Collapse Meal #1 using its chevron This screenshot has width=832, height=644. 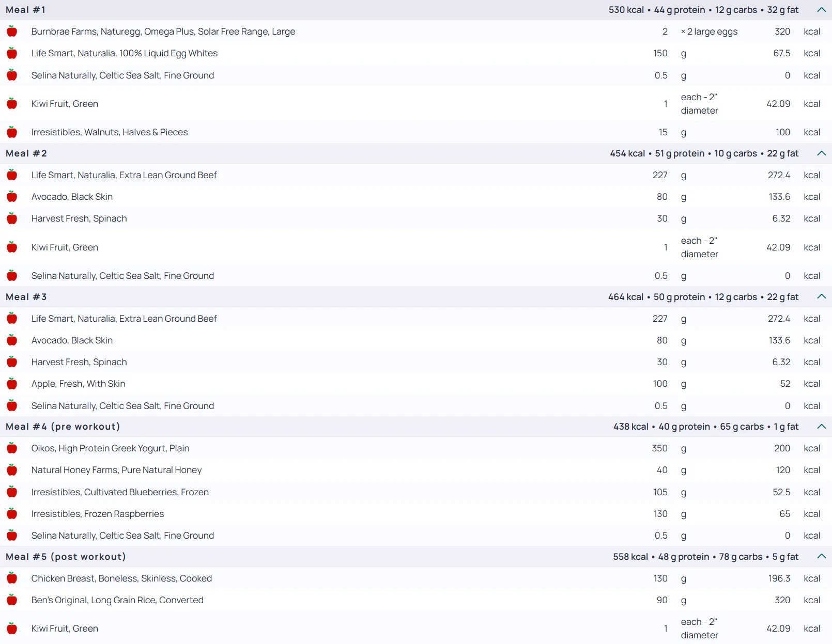[x=822, y=10]
